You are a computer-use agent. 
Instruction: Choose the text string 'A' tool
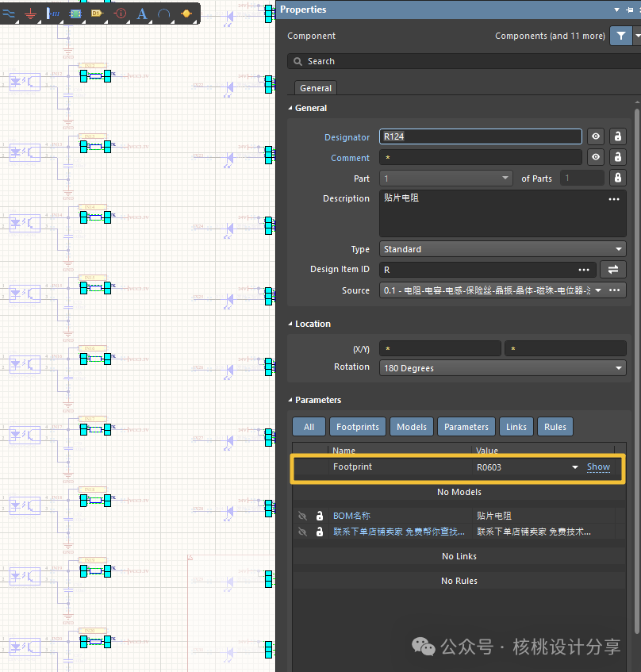pos(142,13)
